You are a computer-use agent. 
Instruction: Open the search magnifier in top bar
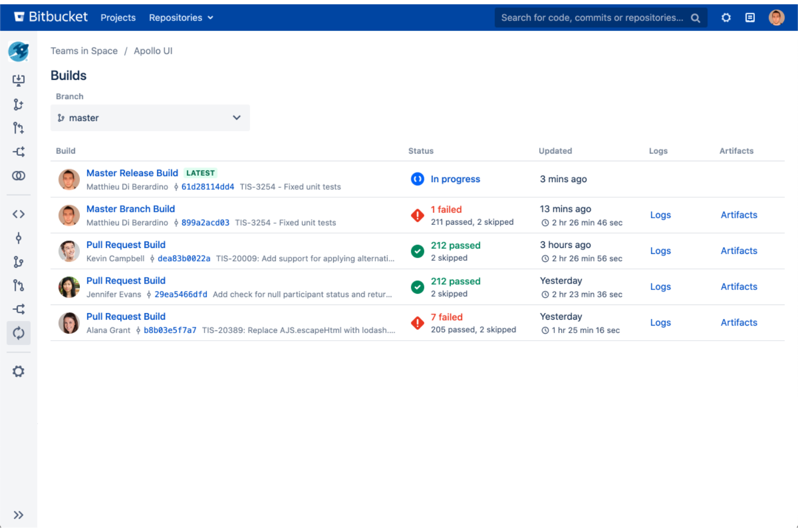coord(696,17)
